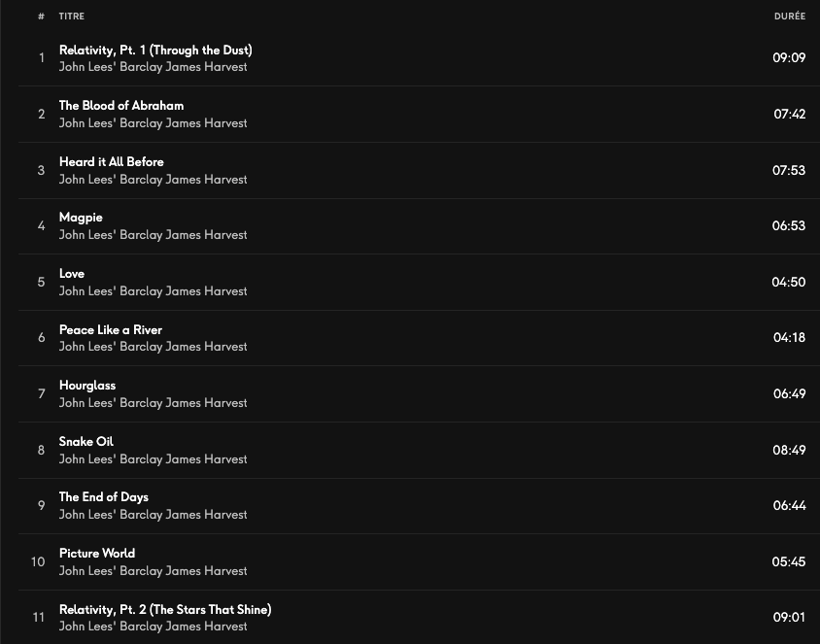Select The End of Days song

click(x=104, y=497)
